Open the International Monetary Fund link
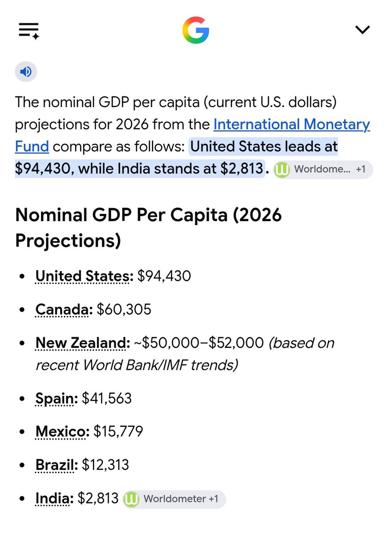This screenshot has width=392, height=536. point(192,135)
